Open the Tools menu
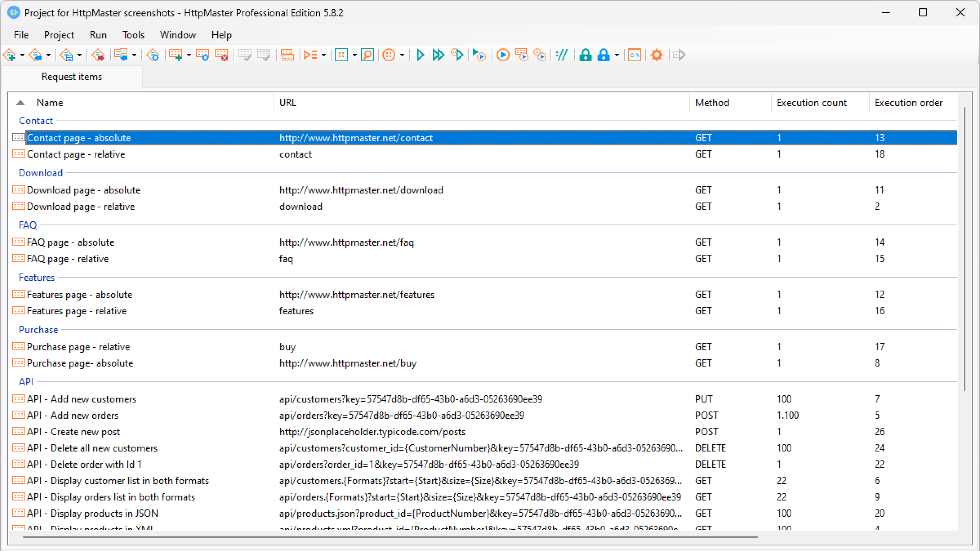Viewport: 980px width, 551px height. [133, 35]
